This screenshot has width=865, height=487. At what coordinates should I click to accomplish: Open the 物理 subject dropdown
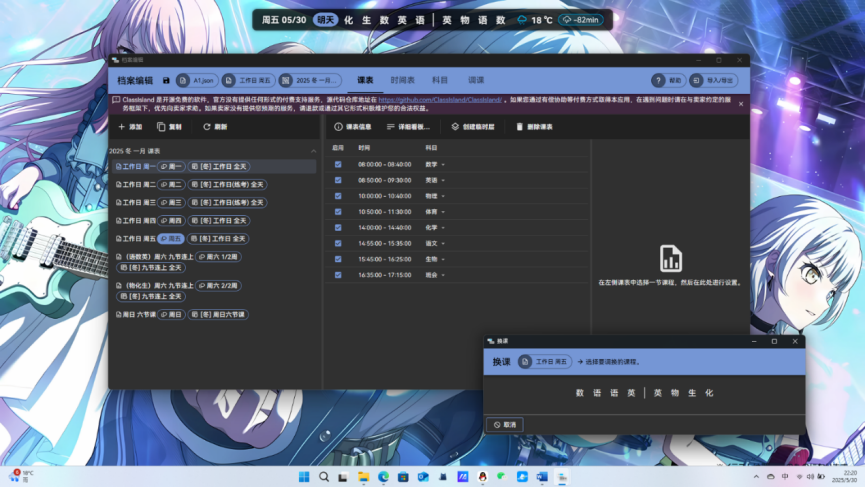coord(435,196)
